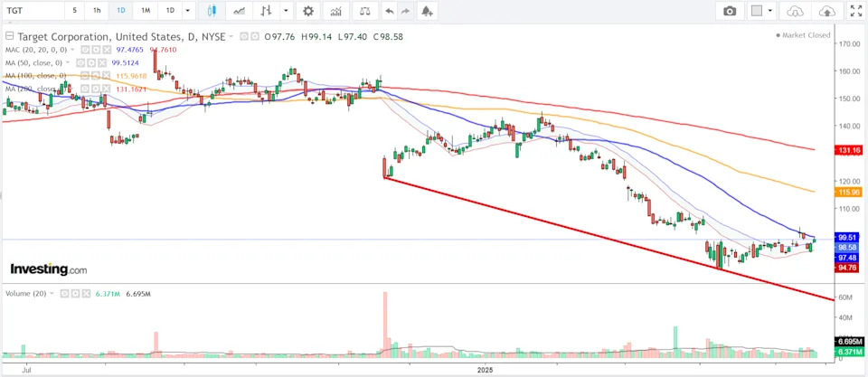Screen dimensions: 868x377
Task: Click the Market Closed status
Action: click(803, 35)
